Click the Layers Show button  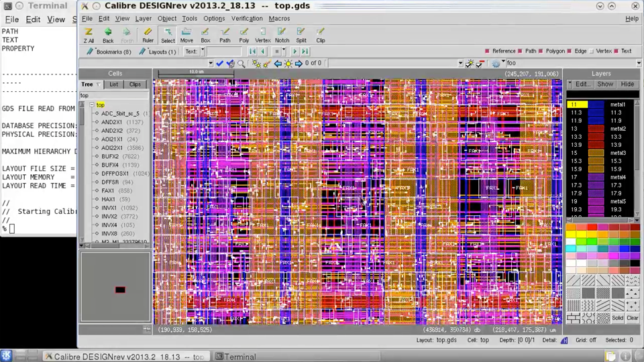click(x=605, y=84)
